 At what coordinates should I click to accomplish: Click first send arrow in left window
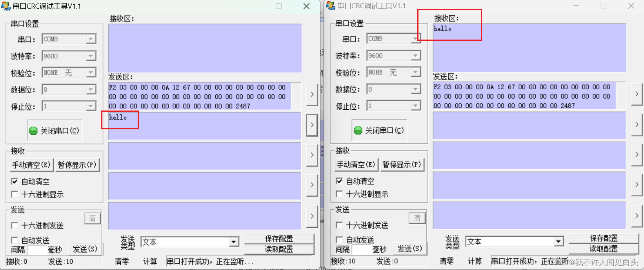[312, 94]
